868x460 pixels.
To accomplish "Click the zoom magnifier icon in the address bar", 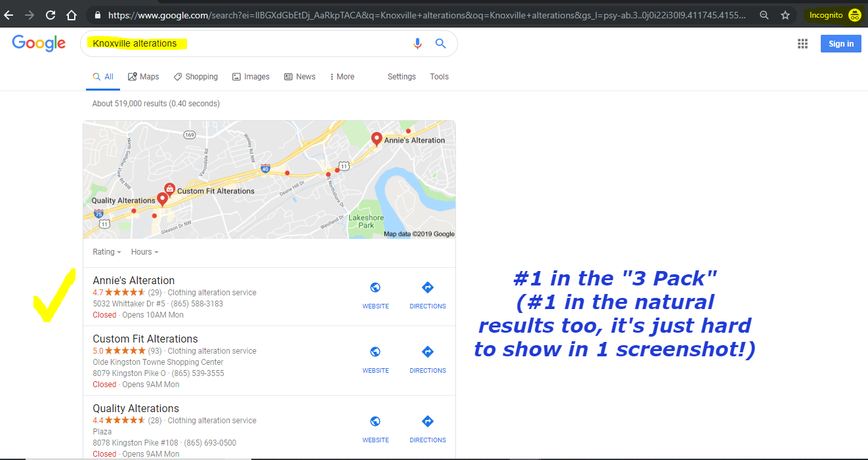I will pos(764,14).
